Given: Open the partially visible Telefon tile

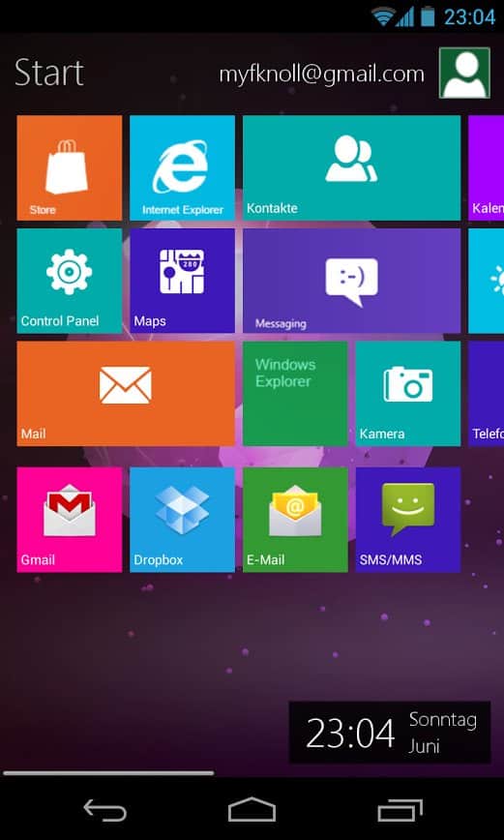Looking at the screenshot, I should point(487,393).
